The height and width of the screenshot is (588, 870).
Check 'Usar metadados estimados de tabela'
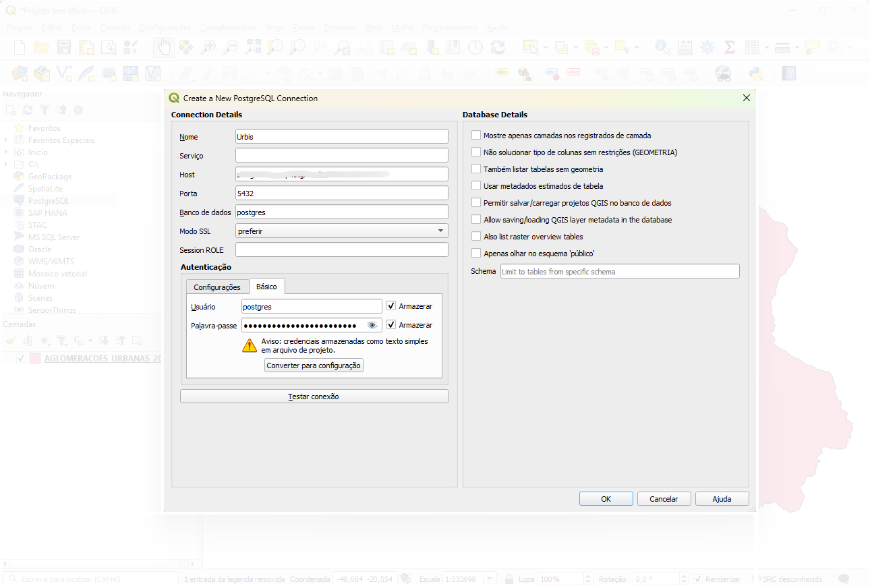coord(477,186)
